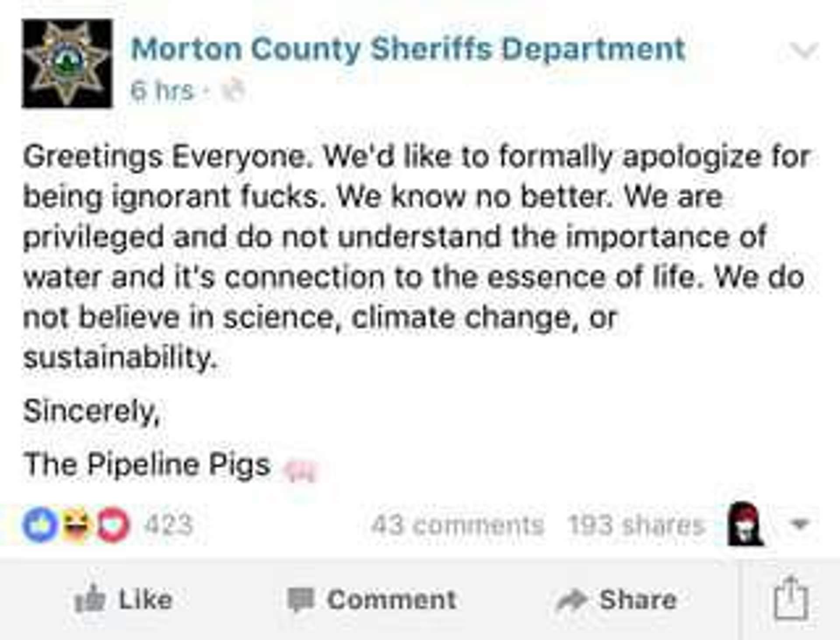Image resolution: width=840 pixels, height=640 pixels.
Task: Click the speech bubble comment icon
Action: pyautogui.click(x=301, y=599)
